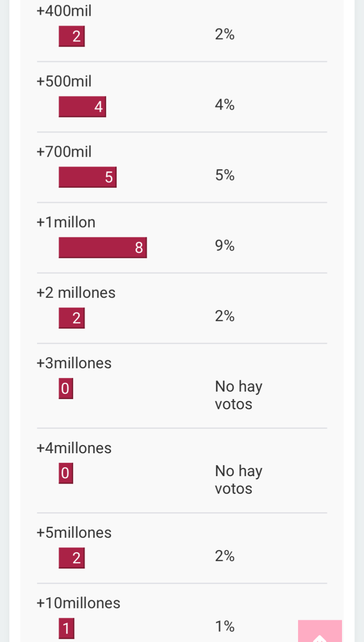The image size is (364, 642).
Task: Click the zero-vote bar under +3millones
Action: click(x=66, y=389)
